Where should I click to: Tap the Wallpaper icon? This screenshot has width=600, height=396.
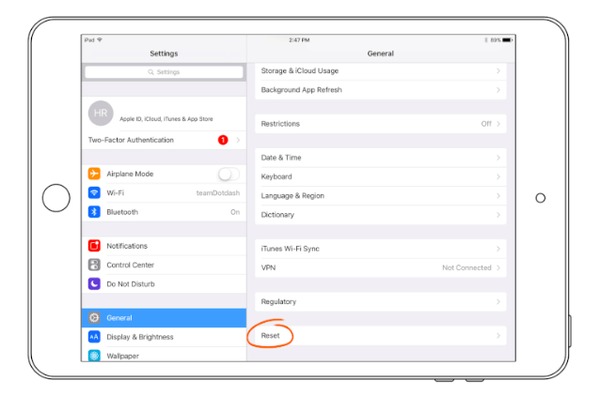94,355
